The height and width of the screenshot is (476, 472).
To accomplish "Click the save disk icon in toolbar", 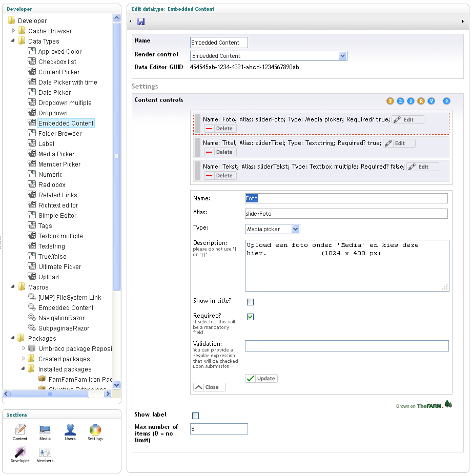I will pyautogui.click(x=141, y=22).
